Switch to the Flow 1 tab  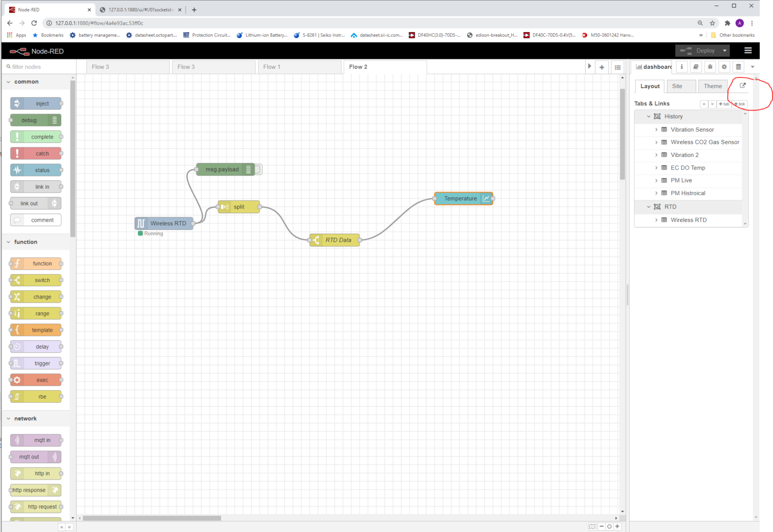pyautogui.click(x=299, y=67)
